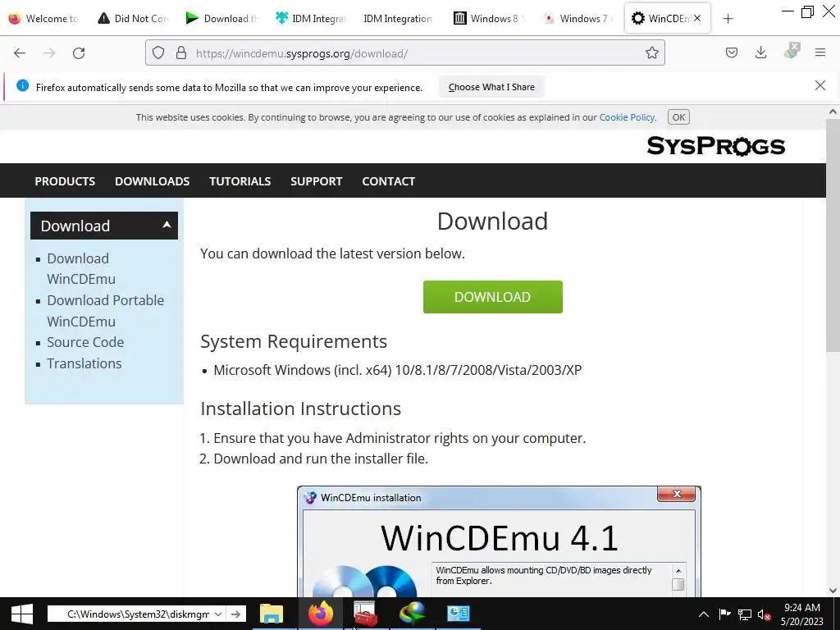This screenshot has height=630, width=840.
Task: Open the SUPPORT menu
Action: tap(316, 181)
